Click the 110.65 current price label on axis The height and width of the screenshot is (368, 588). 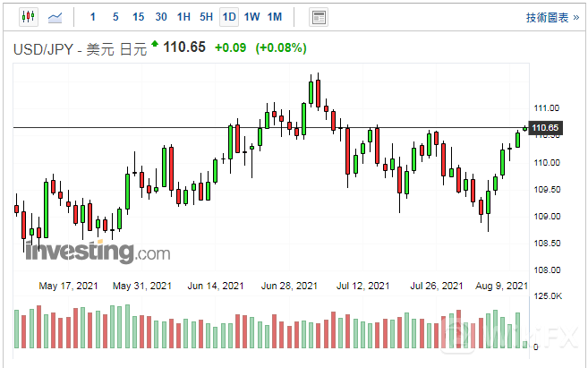545,128
